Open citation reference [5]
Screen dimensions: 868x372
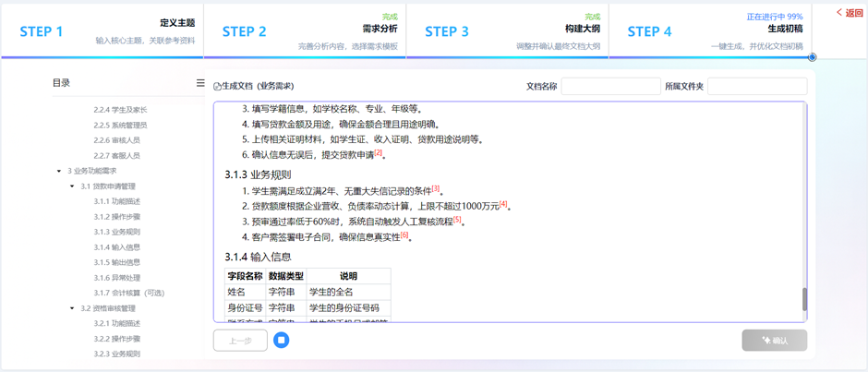pyautogui.click(x=457, y=220)
